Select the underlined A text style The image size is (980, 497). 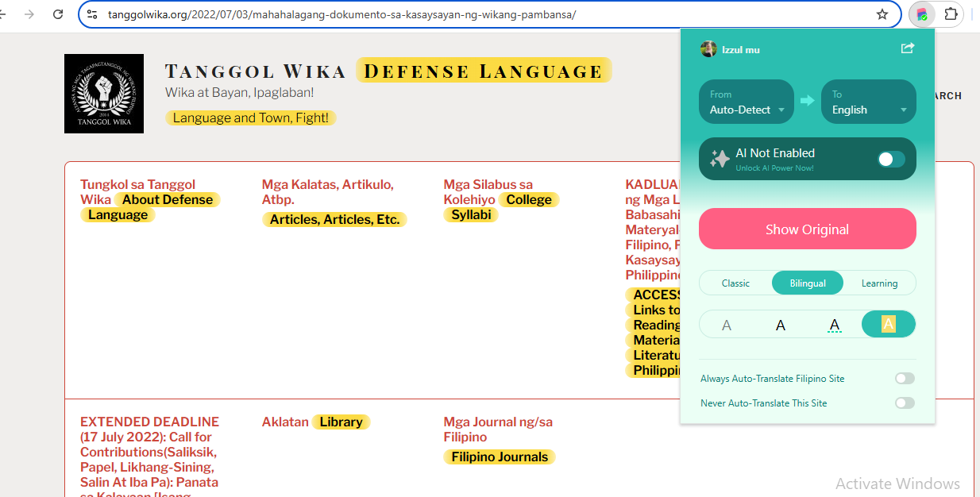[x=835, y=325]
